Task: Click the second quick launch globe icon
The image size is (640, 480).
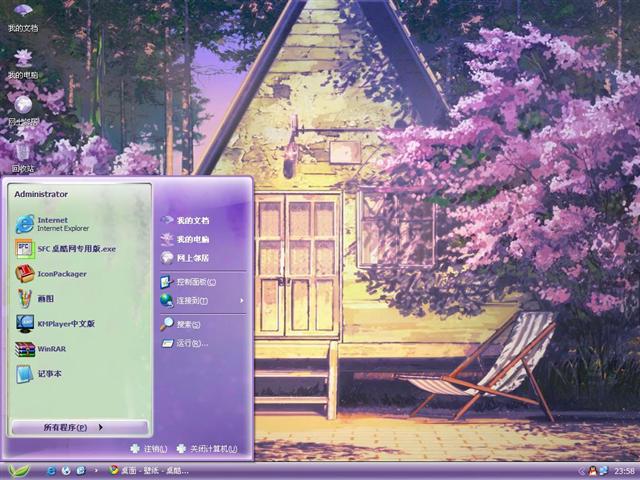Action: 66,471
